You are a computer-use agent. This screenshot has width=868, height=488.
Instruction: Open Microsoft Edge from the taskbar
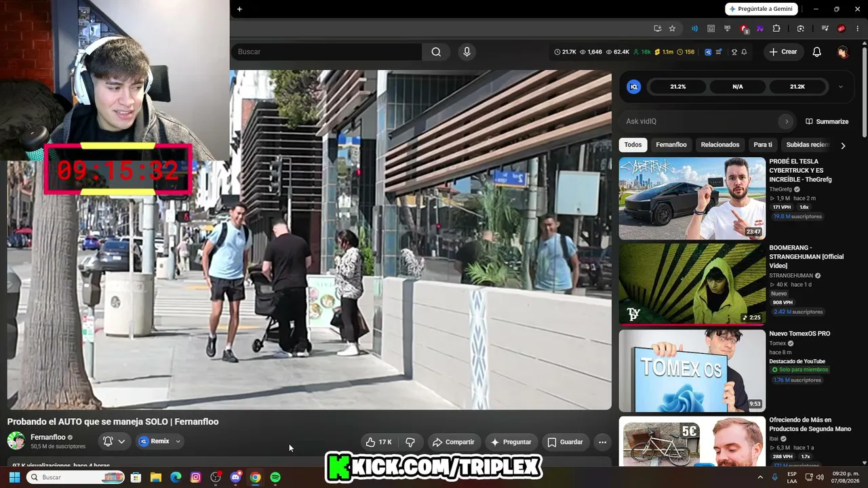[176, 477]
